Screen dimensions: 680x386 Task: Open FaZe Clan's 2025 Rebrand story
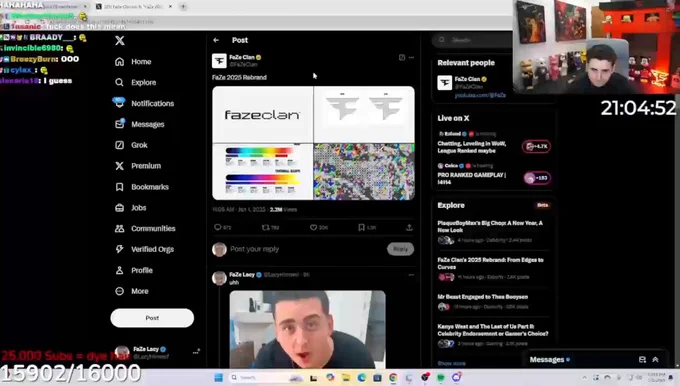(490, 263)
